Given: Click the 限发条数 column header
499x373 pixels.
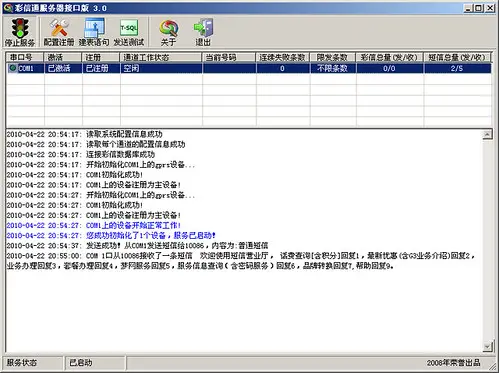Looking at the screenshot, I should (x=333, y=57).
